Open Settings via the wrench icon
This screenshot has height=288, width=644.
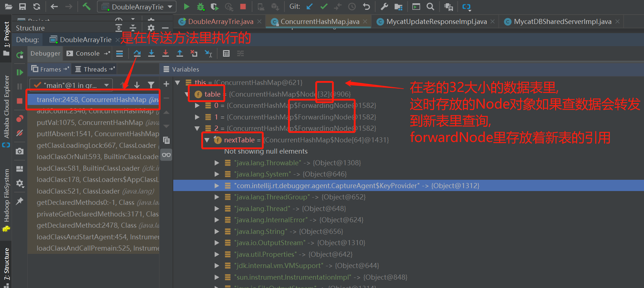[384, 7]
